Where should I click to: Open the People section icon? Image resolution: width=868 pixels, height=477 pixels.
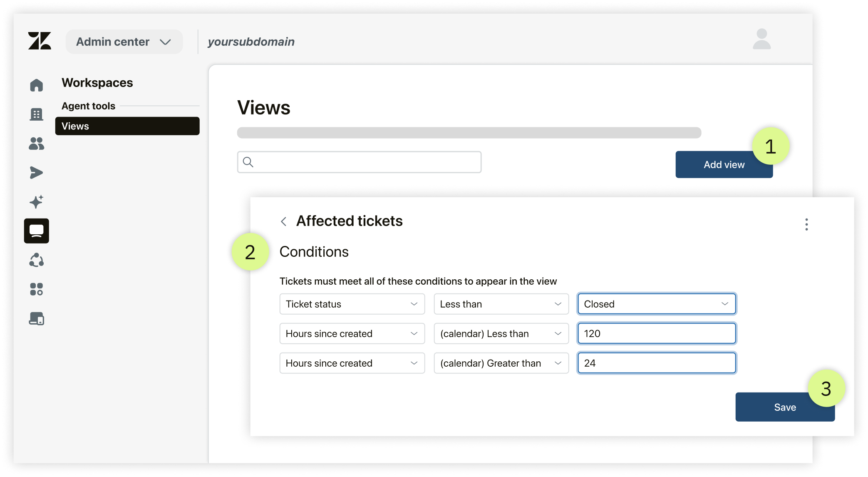coord(37,144)
